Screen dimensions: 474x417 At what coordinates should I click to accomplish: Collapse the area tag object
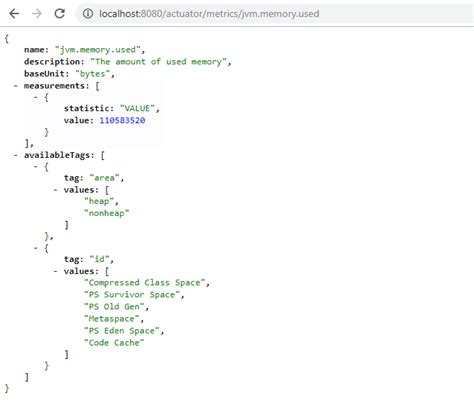point(35,166)
